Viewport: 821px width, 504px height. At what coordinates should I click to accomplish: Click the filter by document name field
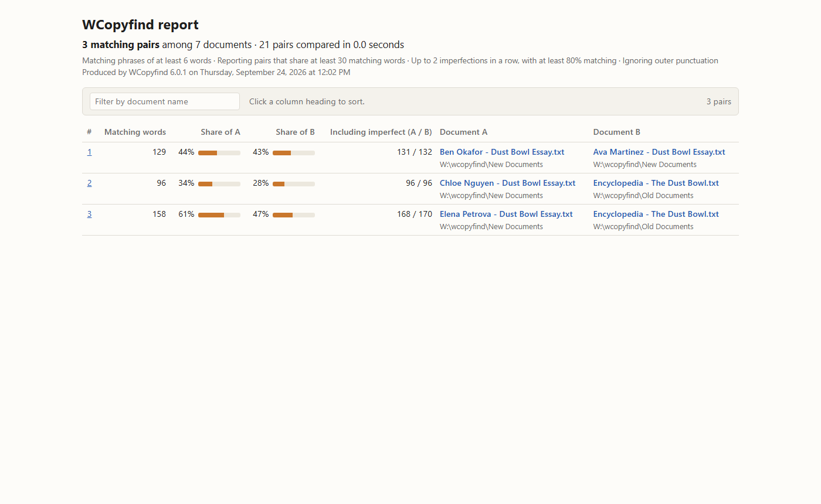[x=165, y=101]
